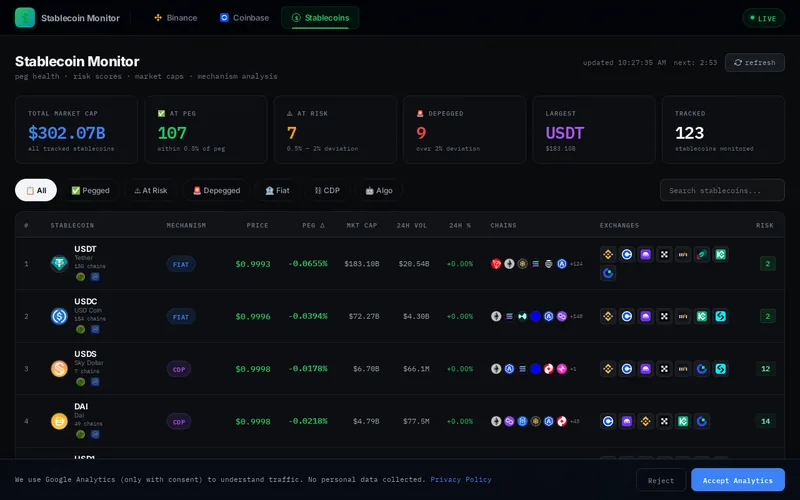Sort by the # column header
The width and height of the screenshot is (800, 500).
tap(27, 226)
